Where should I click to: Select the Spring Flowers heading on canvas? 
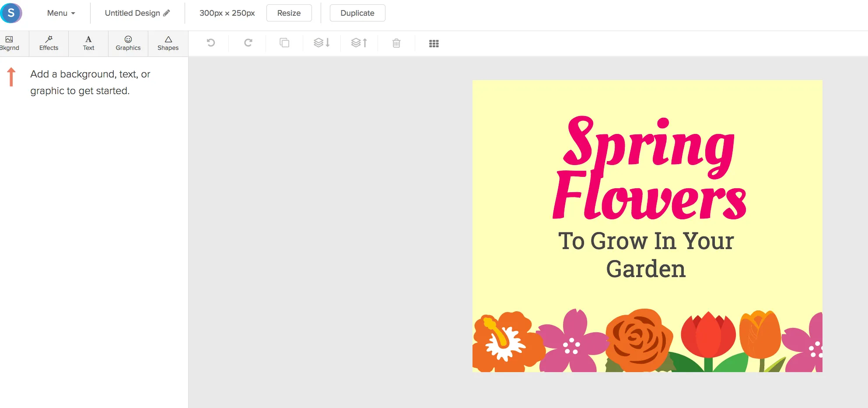click(649, 168)
